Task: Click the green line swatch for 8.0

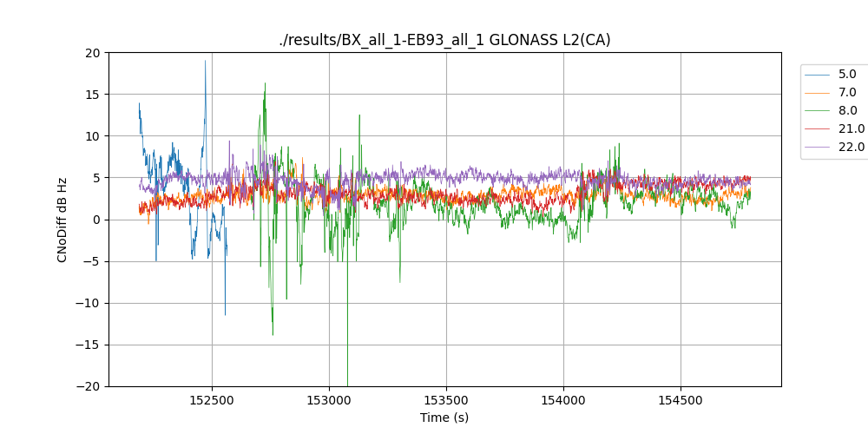Action: click(x=818, y=111)
